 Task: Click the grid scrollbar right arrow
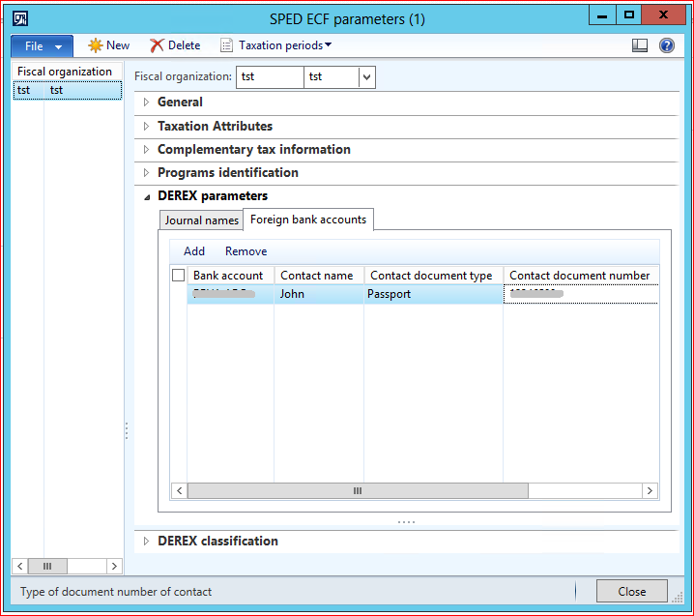click(650, 490)
